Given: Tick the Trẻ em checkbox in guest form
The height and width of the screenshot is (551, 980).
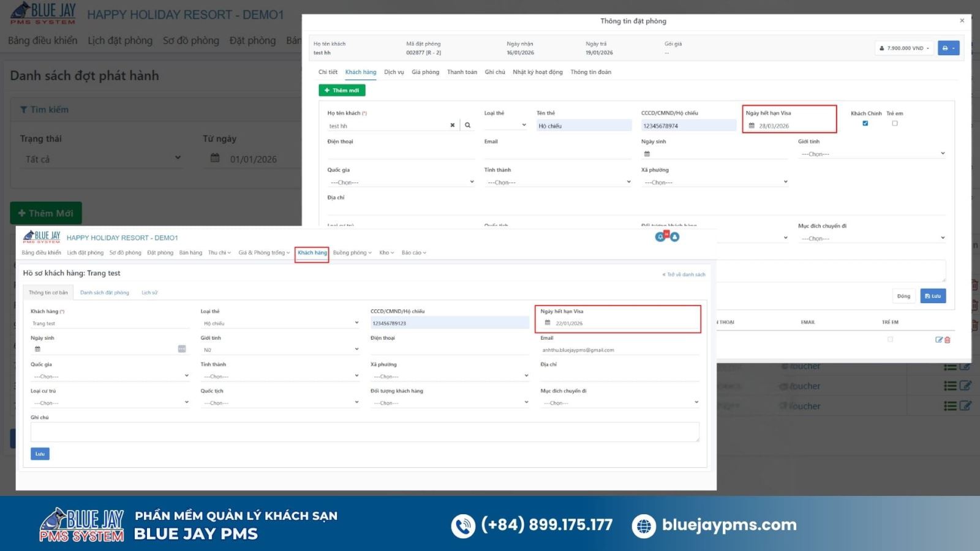Looking at the screenshot, I should tap(895, 123).
